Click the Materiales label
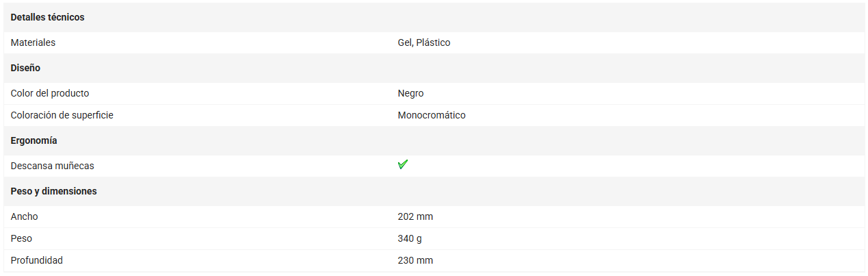 [33, 42]
